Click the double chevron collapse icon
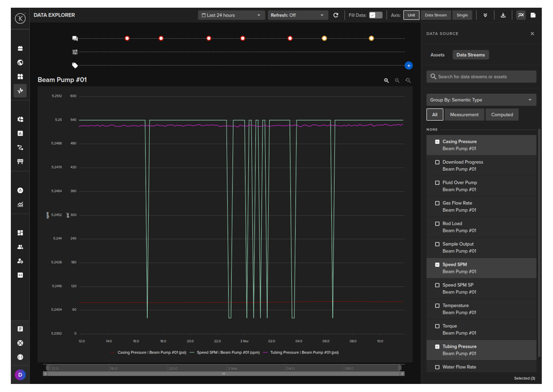Viewport: 553px width, 392px height. click(485, 15)
